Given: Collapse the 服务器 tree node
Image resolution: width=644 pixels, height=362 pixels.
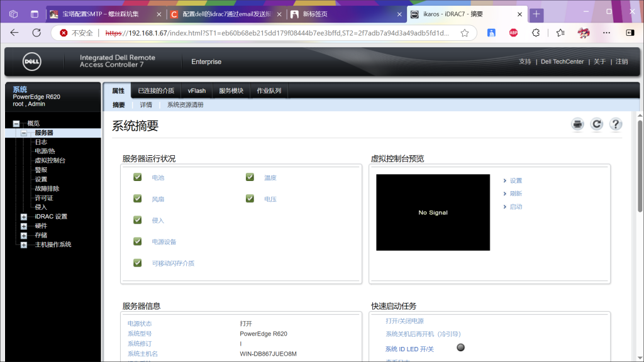Looking at the screenshot, I should point(24,133).
